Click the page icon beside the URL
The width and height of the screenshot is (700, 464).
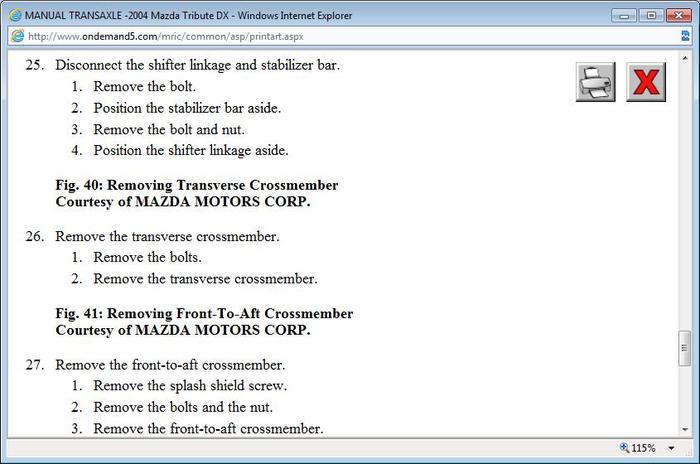[x=17, y=36]
